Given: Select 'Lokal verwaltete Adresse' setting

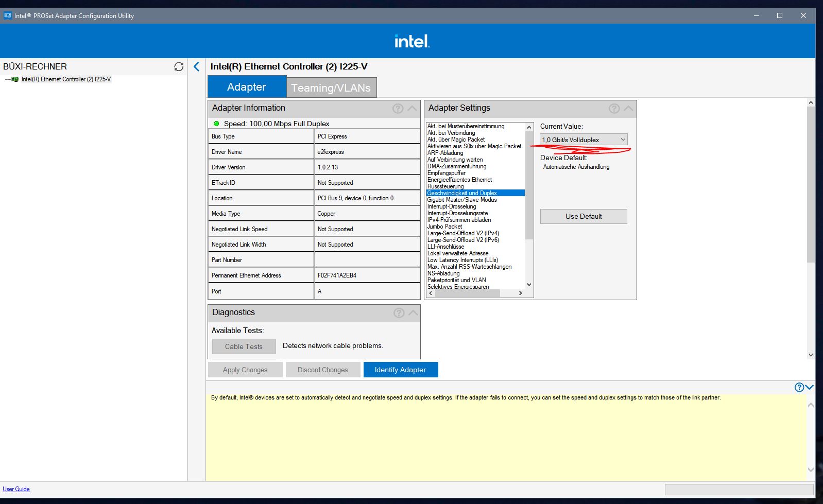Looking at the screenshot, I should tap(458, 253).
